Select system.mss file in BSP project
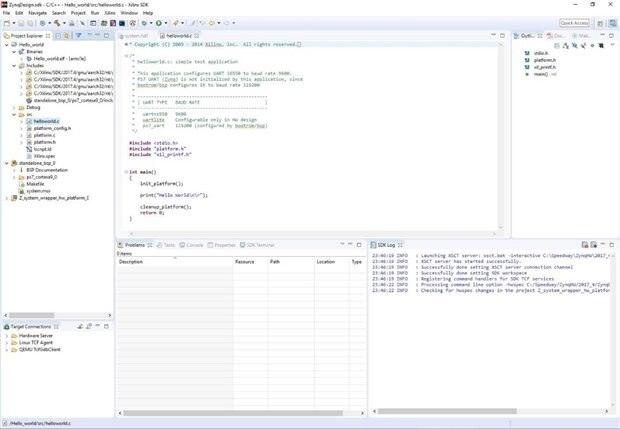Screen dimensions: 620x429 [x=39, y=190]
